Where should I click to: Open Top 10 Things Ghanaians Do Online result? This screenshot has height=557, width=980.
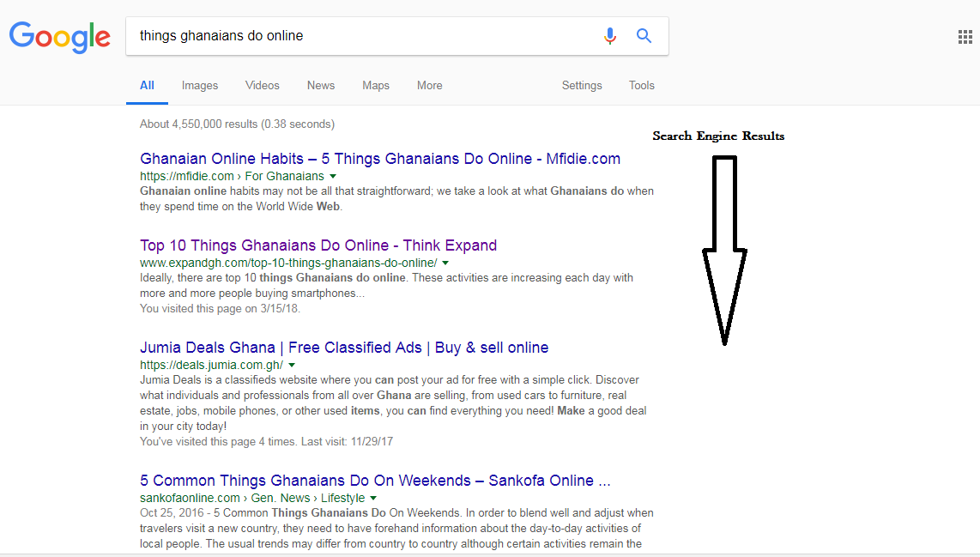point(318,245)
